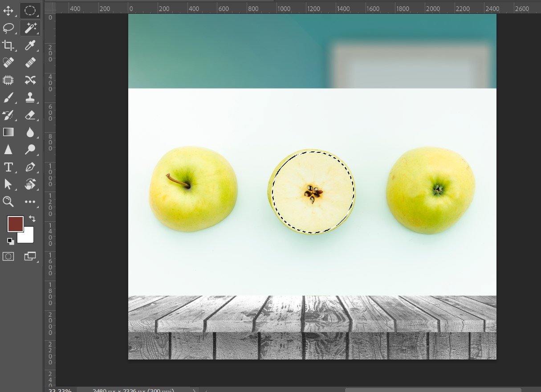
Task: Open the brown foreground color picker
Action: click(x=15, y=224)
